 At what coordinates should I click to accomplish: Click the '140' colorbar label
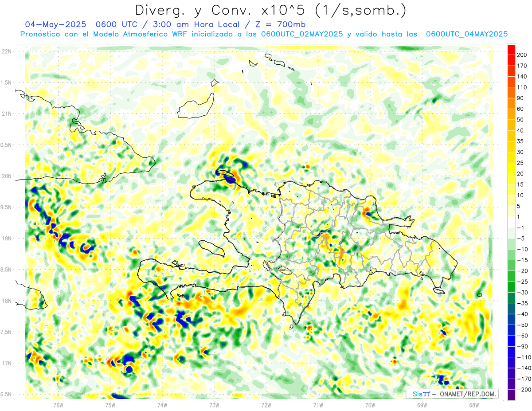[x=523, y=76]
